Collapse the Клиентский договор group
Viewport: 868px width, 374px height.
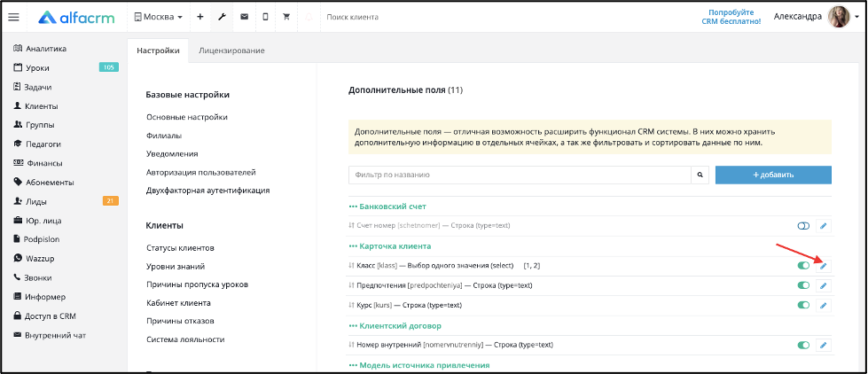[395, 326]
